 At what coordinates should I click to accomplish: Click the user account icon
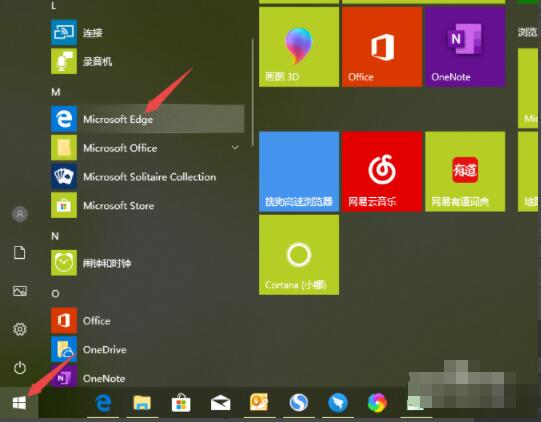pos(20,214)
